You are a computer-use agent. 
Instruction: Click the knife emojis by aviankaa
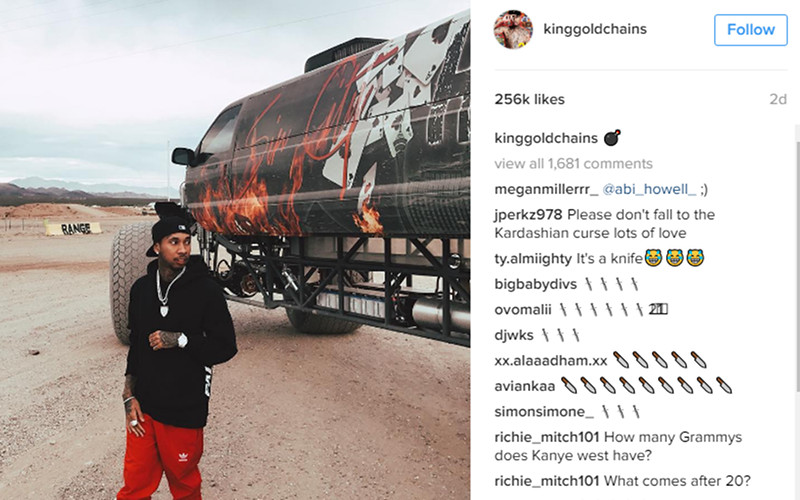(646, 386)
